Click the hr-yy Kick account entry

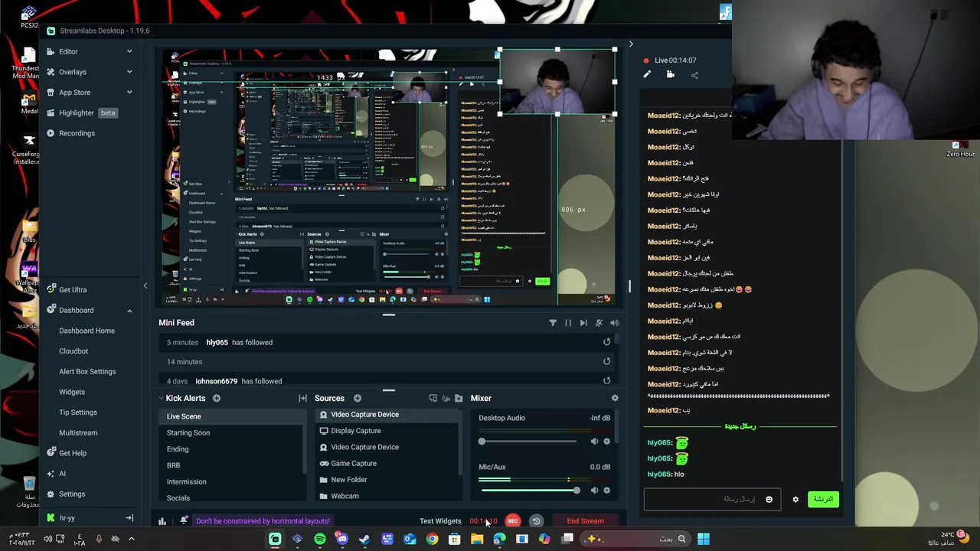(67, 518)
